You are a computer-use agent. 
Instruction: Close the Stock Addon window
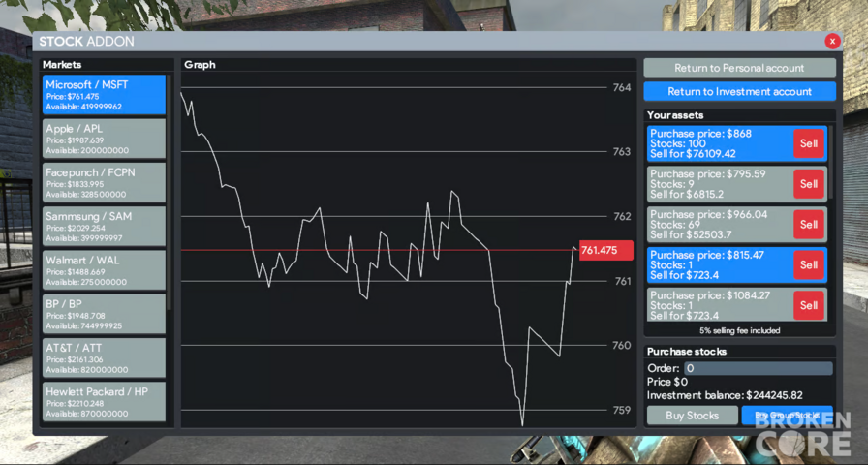click(x=832, y=41)
